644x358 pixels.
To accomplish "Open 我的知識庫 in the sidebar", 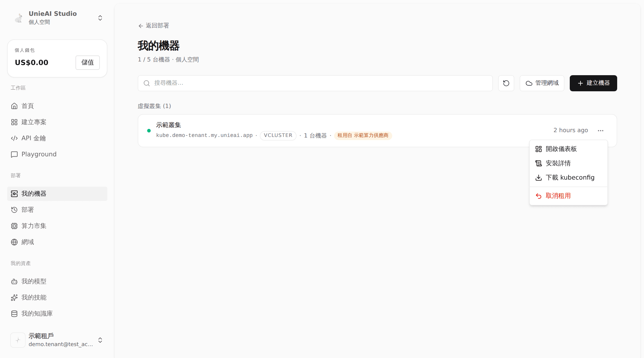I will coord(57,314).
